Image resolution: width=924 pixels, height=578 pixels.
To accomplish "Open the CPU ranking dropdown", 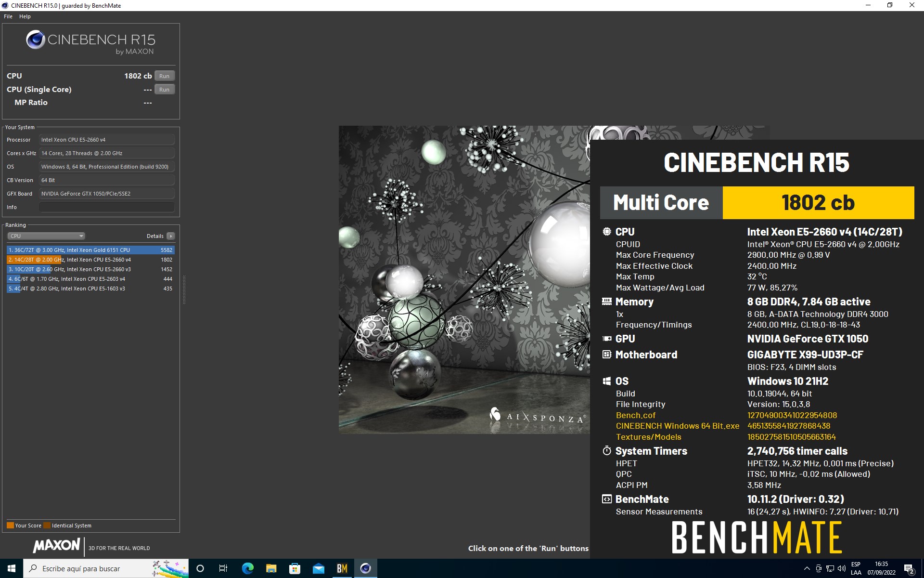I will tap(46, 236).
